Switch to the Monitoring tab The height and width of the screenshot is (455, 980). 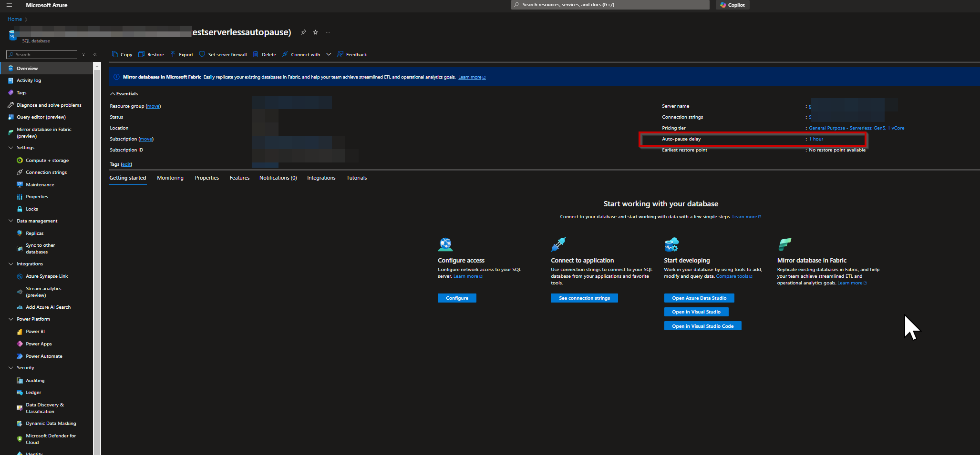click(170, 178)
